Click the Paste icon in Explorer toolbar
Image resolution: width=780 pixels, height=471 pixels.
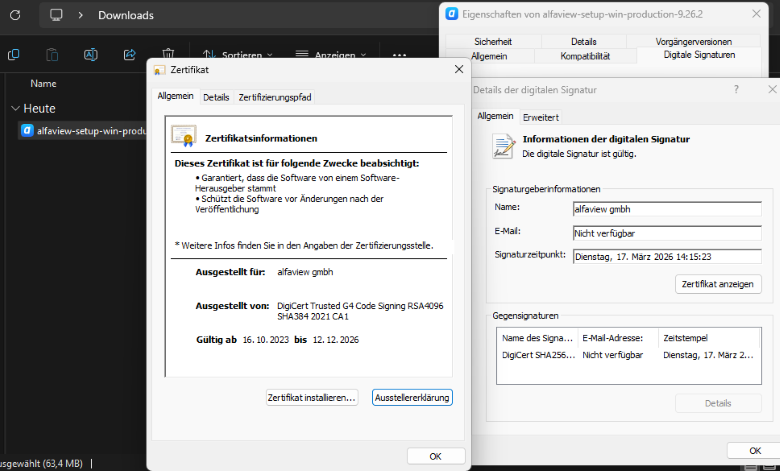pos(52,54)
